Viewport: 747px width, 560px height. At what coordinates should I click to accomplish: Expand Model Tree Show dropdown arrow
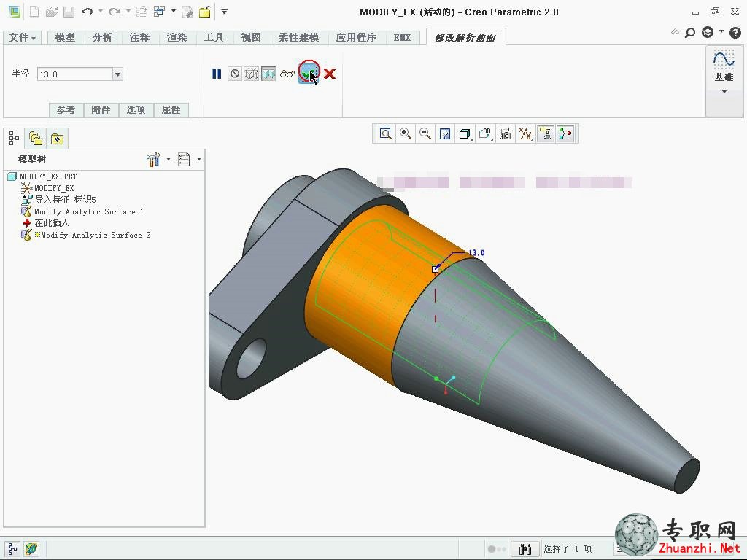(199, 159)
